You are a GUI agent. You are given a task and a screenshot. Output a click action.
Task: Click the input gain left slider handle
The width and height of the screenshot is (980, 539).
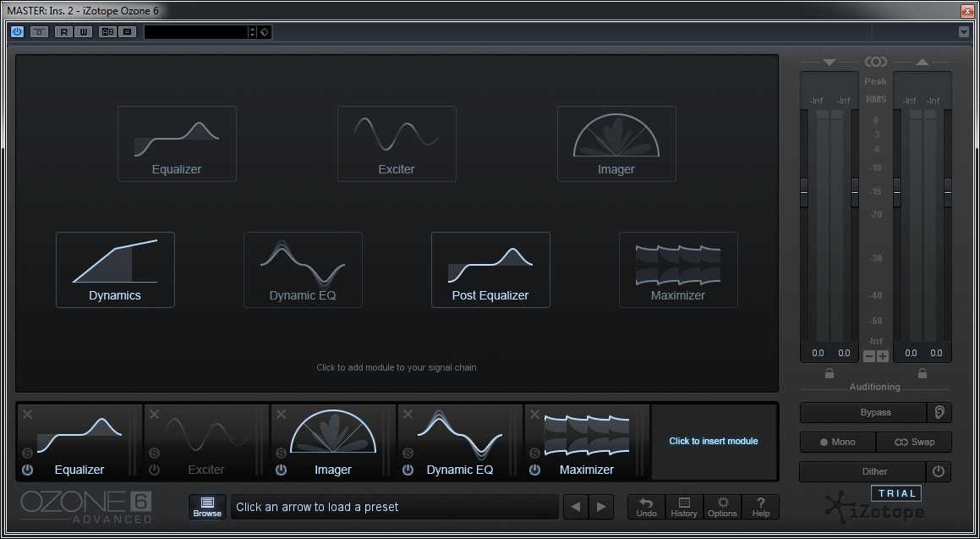pyautogui.click(x=804, y=192)
